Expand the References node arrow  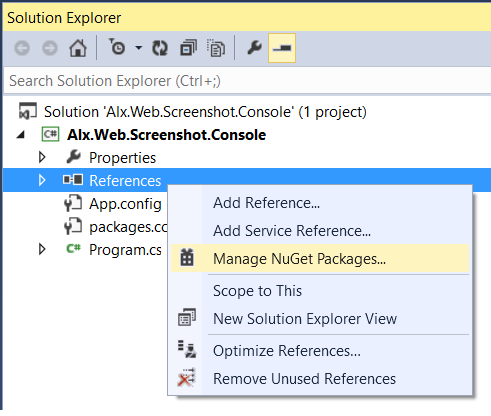tap(42, 180)
